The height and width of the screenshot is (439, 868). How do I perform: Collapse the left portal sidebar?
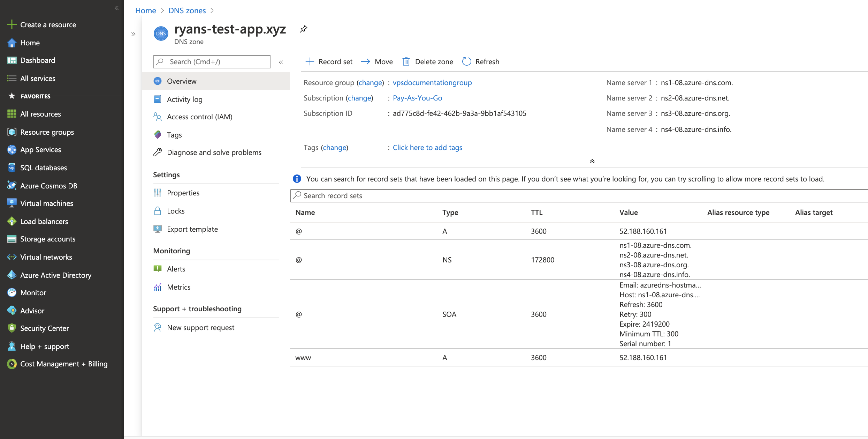click(116, 8)
